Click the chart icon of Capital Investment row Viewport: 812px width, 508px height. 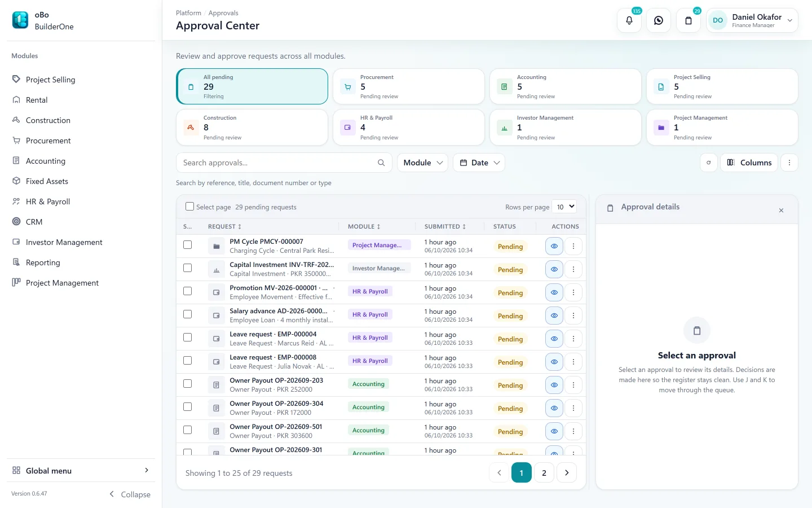pos(216,269)
